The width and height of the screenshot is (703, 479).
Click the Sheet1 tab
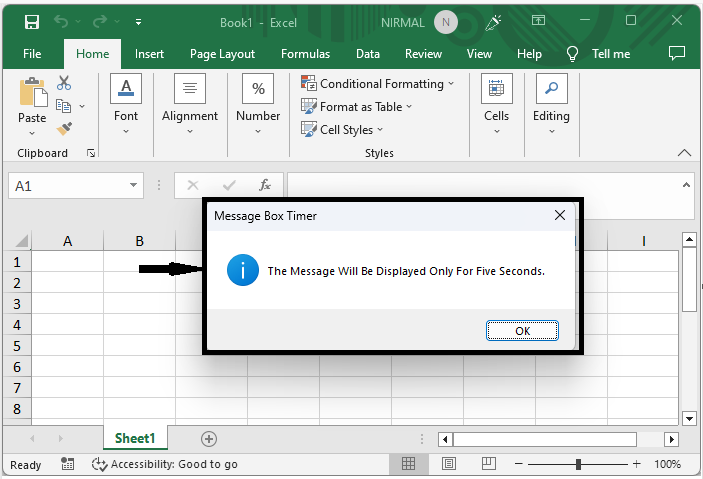135,438
